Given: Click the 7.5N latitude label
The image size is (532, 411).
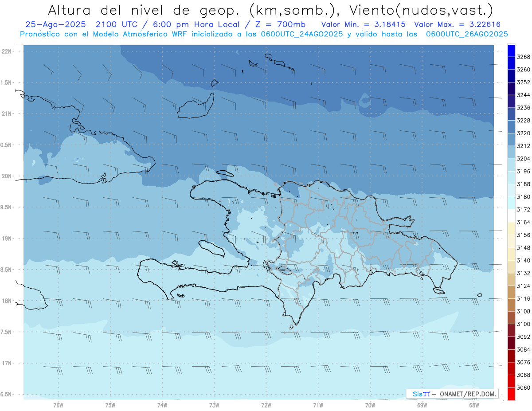Looking at the screenshot, I should [6, 332].
